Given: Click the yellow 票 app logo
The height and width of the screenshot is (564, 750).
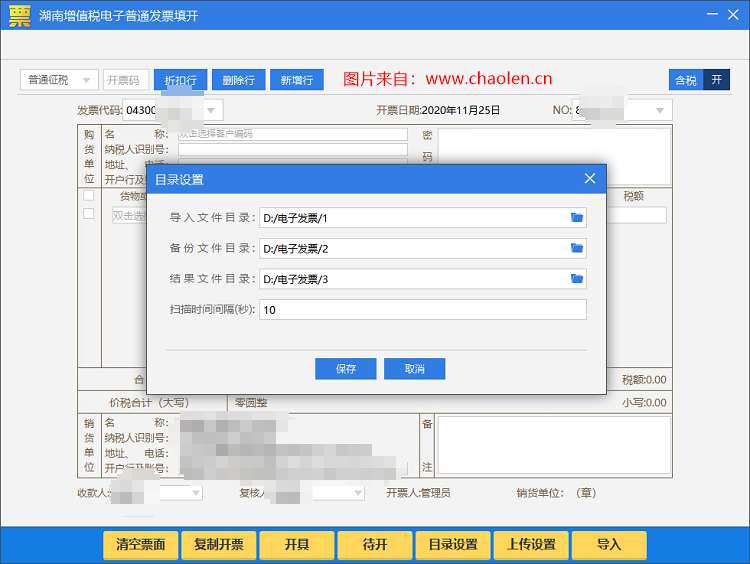Looking at the screenshot, I should 20,16.
